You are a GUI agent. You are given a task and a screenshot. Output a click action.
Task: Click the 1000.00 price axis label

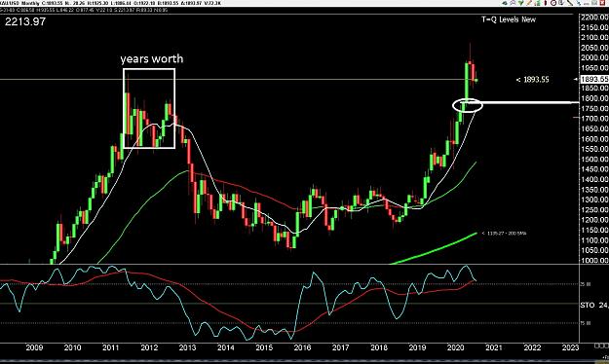pos(595,261)
